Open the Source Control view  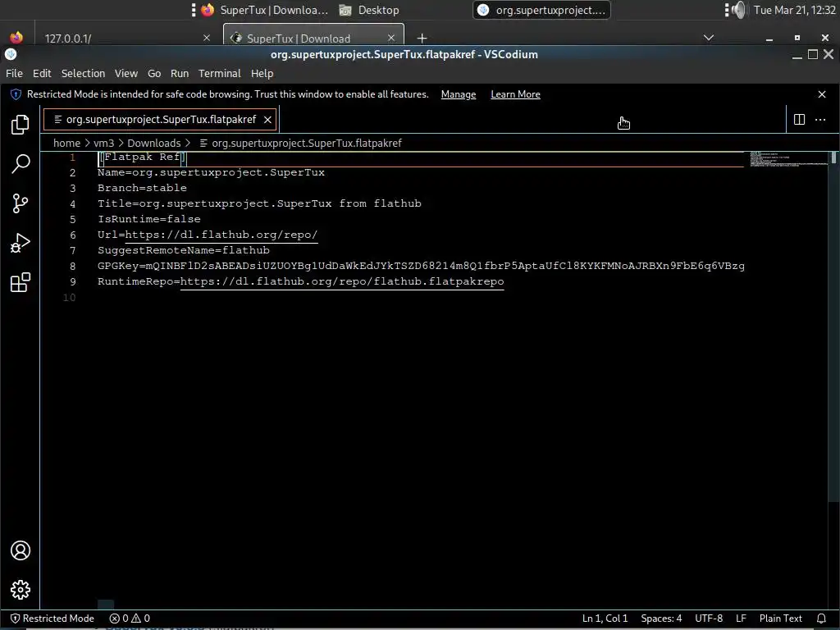[20, 203]
